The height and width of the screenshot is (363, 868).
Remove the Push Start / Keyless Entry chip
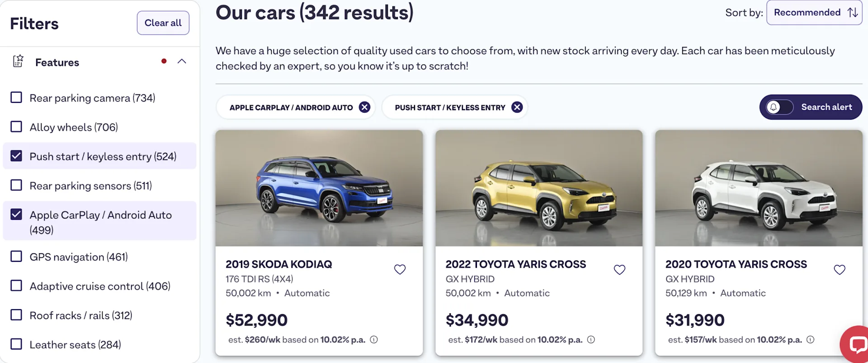pos(517,107)
